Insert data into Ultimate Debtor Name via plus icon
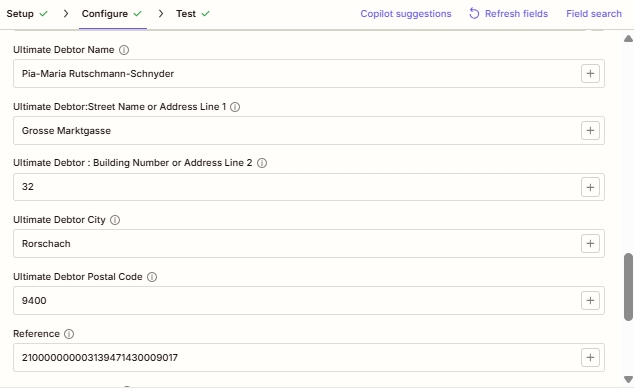 pos(590,74)
